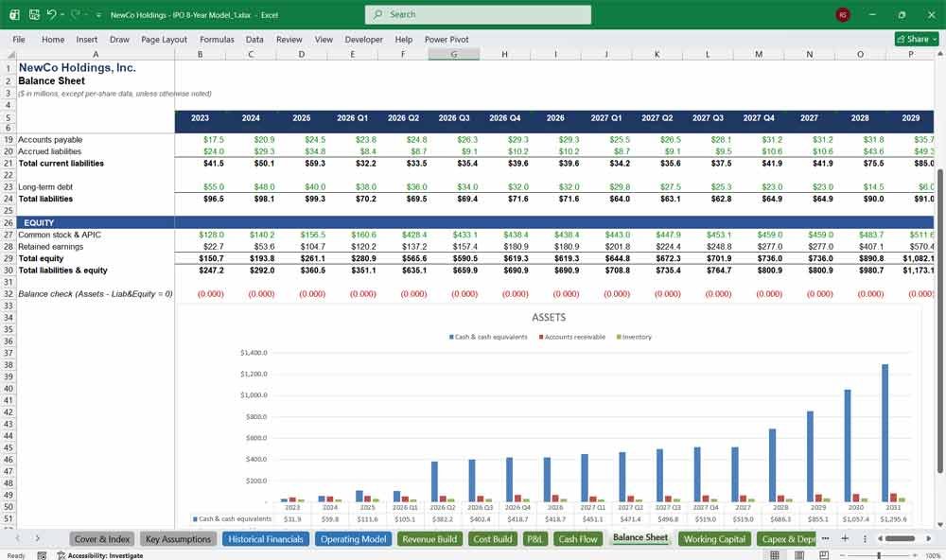The width and height of the screenshot is (946, 560).
Task: Open the Developer ribbon tab
Action: 364,39
